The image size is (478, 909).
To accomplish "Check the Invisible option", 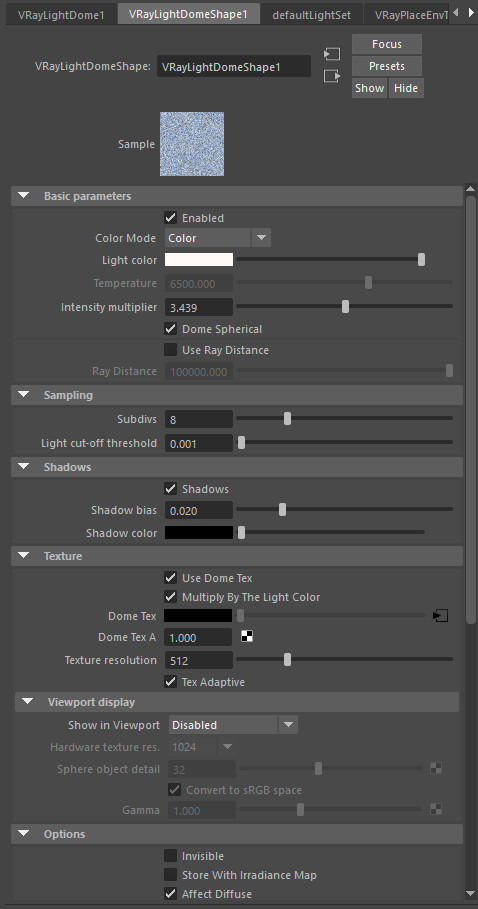I will pyautogui.click(x=170, y=856).
